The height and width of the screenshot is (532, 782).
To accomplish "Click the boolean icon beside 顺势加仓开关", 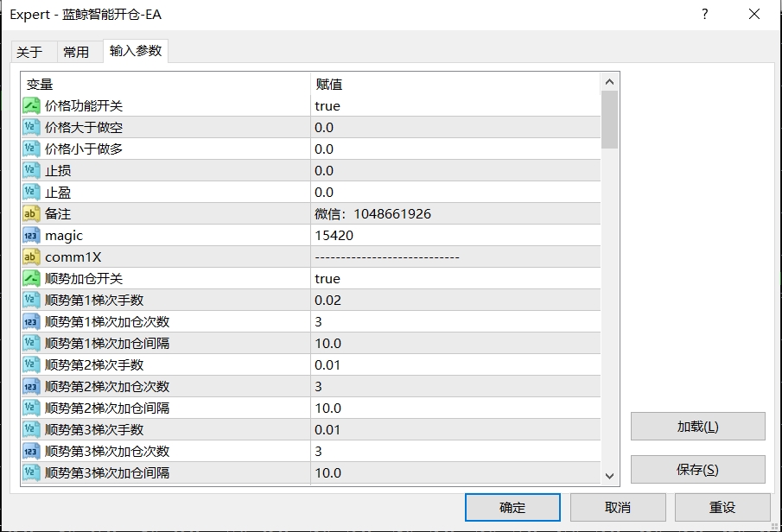I will click(29, 278).
